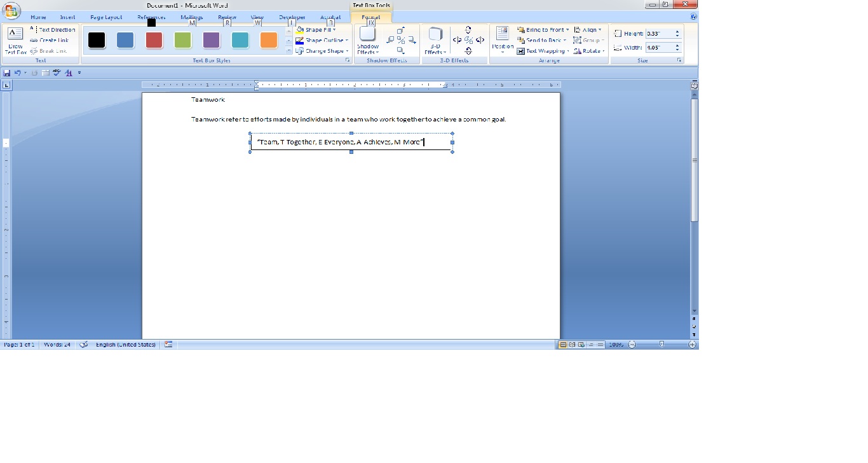Screen dimensions: 868x463
Task: Click Draw Text Box tool
Action: [x=15, y=41]
